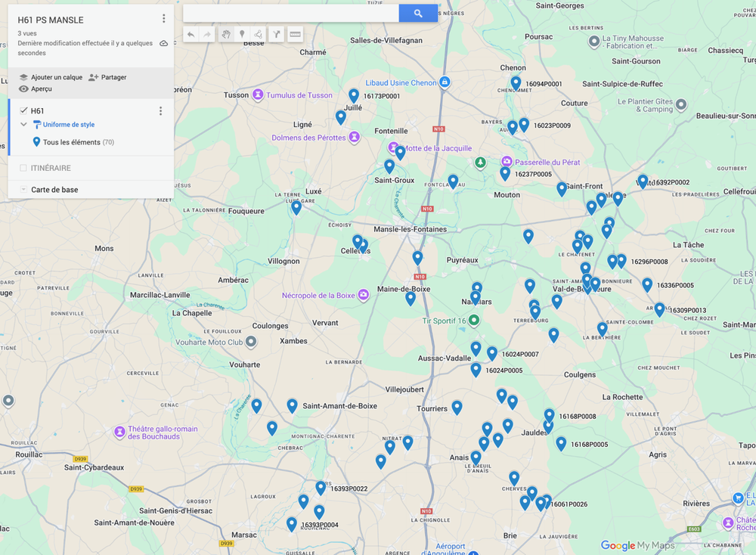
Task: Click Ajouter un calque
Action: pos(51,77)
